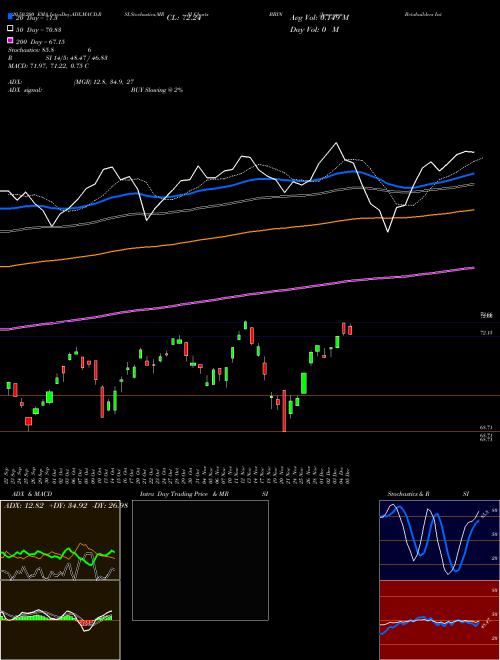The image size is (500, 660).
Task: Open the red RSI chart panel
Action: (439, 620)
